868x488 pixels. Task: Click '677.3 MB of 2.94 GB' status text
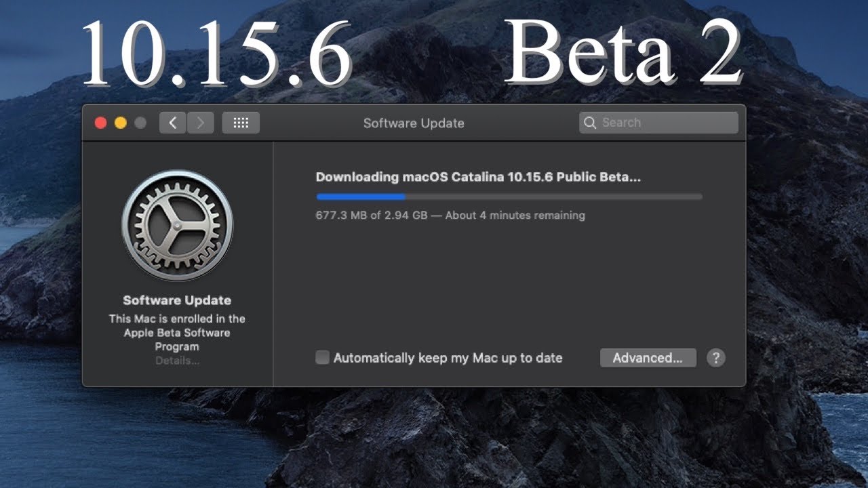(x=372, y=216)
